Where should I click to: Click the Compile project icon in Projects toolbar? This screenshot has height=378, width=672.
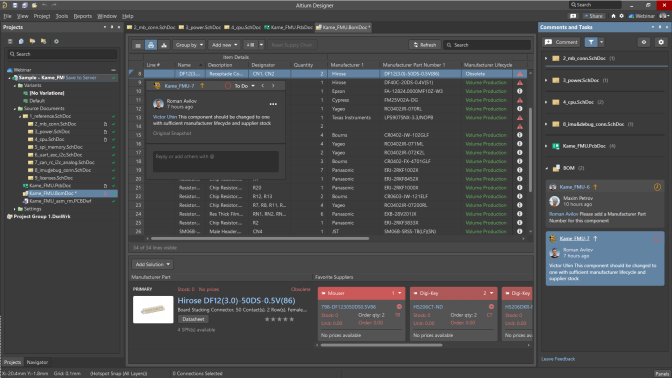pyautogui.click(x=21, y=42)
